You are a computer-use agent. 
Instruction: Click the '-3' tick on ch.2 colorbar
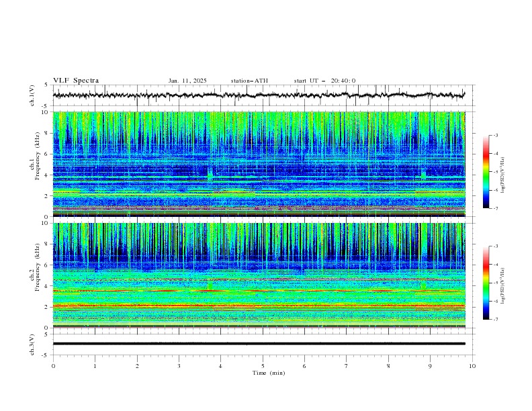point(496,246)
